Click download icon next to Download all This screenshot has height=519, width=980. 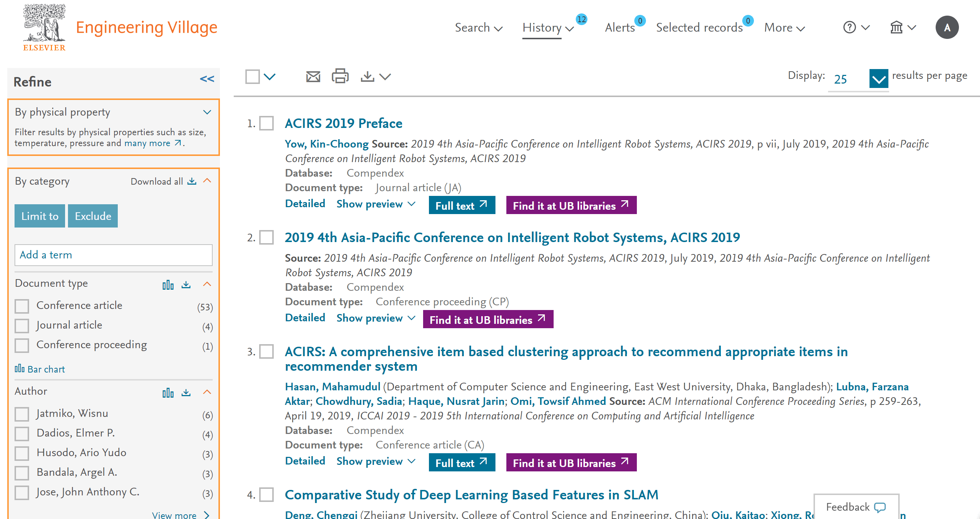click(x=192, y=181)
